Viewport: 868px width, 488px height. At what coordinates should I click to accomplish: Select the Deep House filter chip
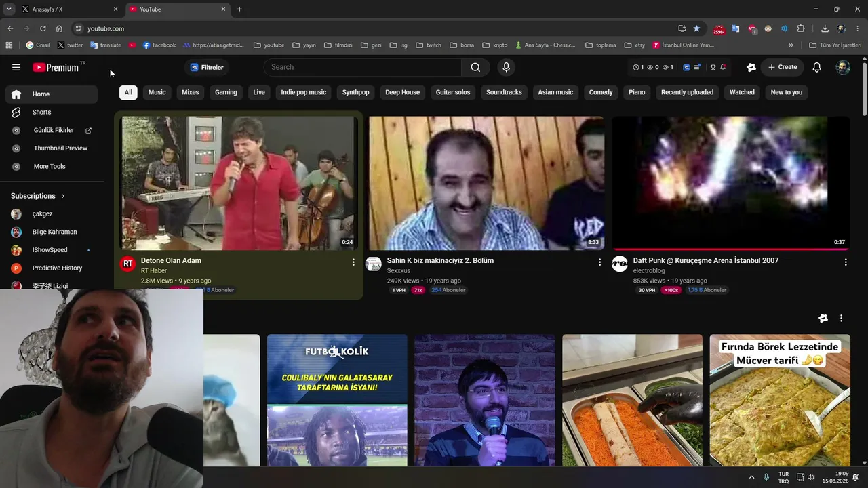pos(403,92)
